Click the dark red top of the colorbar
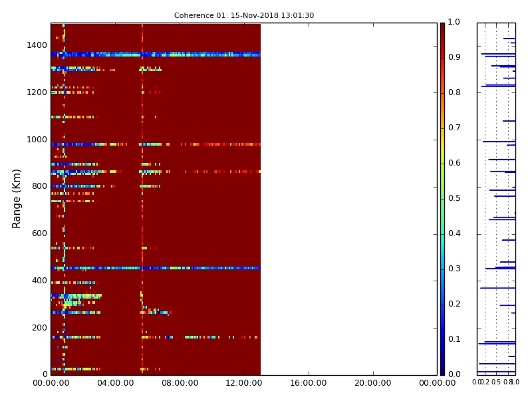This screenshot has height=399, width=532. coord(442,29)
